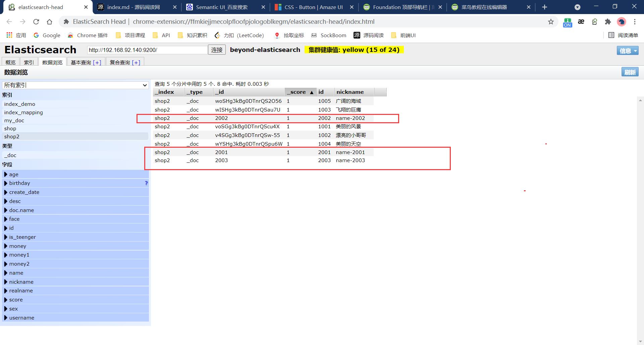The height and width of the screenshot is (345, 644).
Task: Open the 知识累积 bookmark folder
Action: click(x=192, y=35)
